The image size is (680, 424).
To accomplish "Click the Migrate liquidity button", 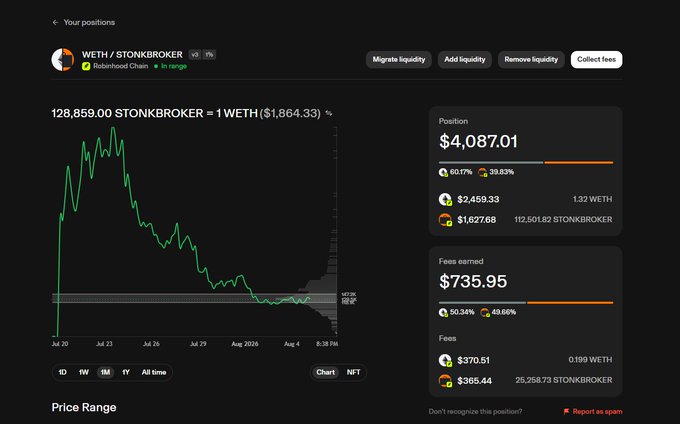I will point(399,59).
